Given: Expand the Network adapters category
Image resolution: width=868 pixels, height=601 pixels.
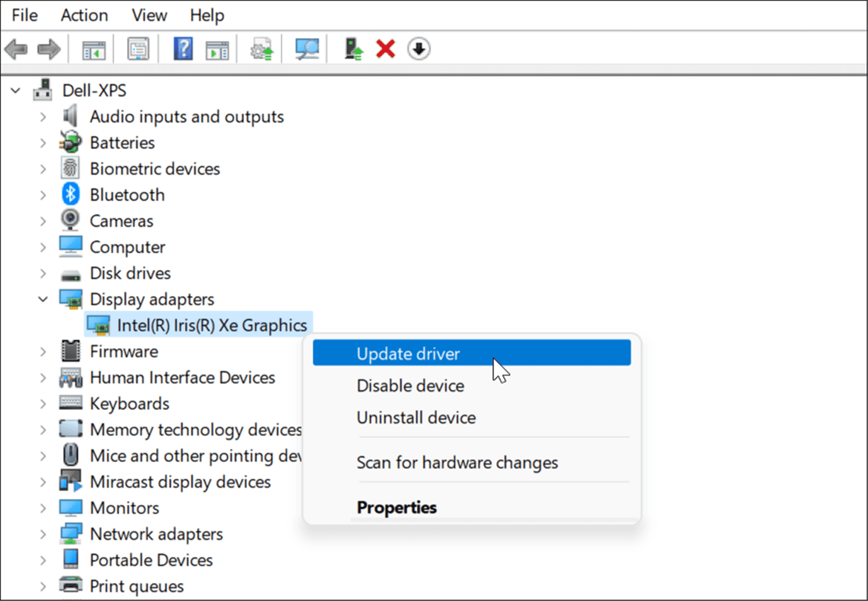Looking at the screenshot, I should click(44, 534).
